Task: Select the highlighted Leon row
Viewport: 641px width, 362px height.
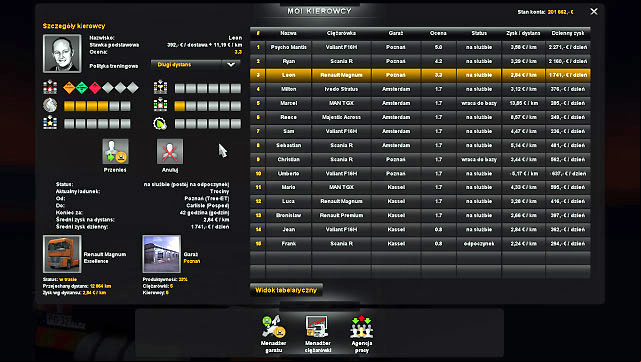Action: tap(420, 75)
